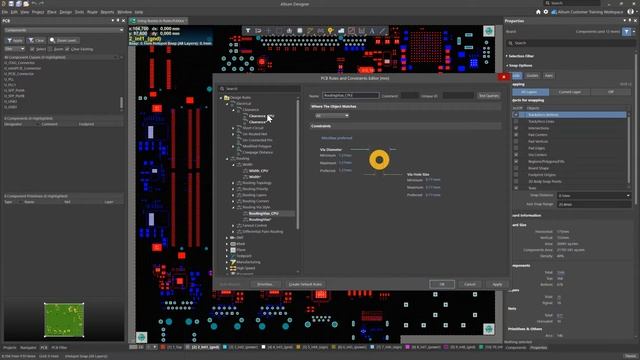This screenshot has height=360, width=640.
Task: Choose the Place Dimension icon in the Active Bar
Action: click(x=362, y=31)
